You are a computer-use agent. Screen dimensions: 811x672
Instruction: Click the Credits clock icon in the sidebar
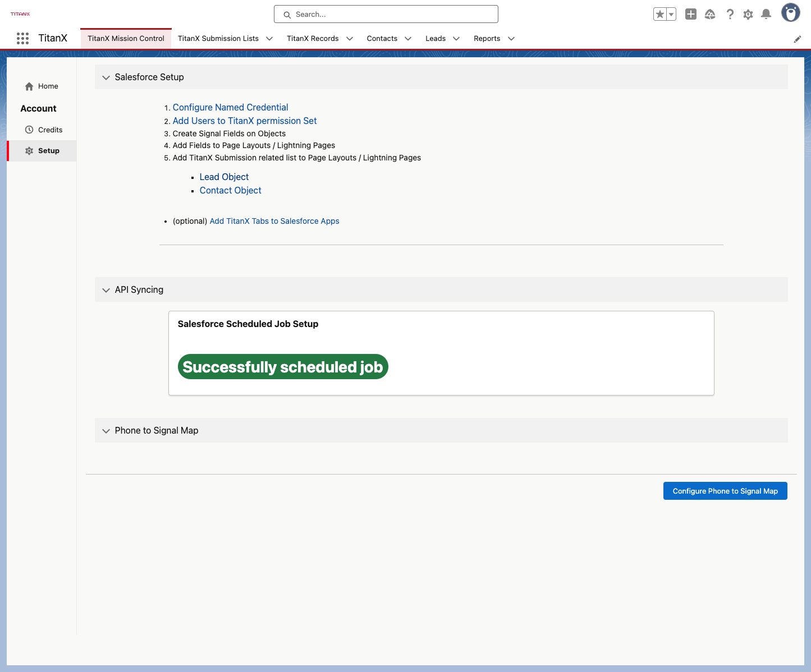[x=29, y=130]
